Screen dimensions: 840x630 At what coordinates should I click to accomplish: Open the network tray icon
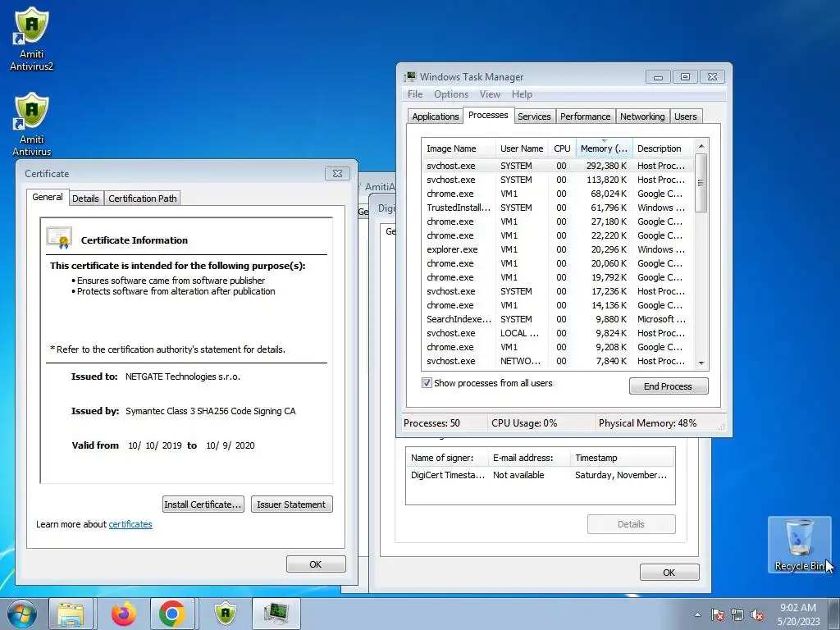tap(737, 614)
